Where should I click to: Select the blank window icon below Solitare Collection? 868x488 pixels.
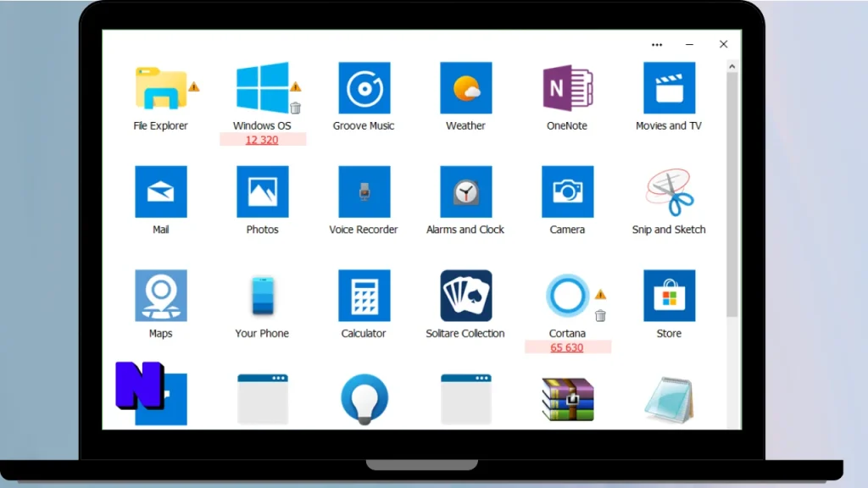click(x=466, y=400)
